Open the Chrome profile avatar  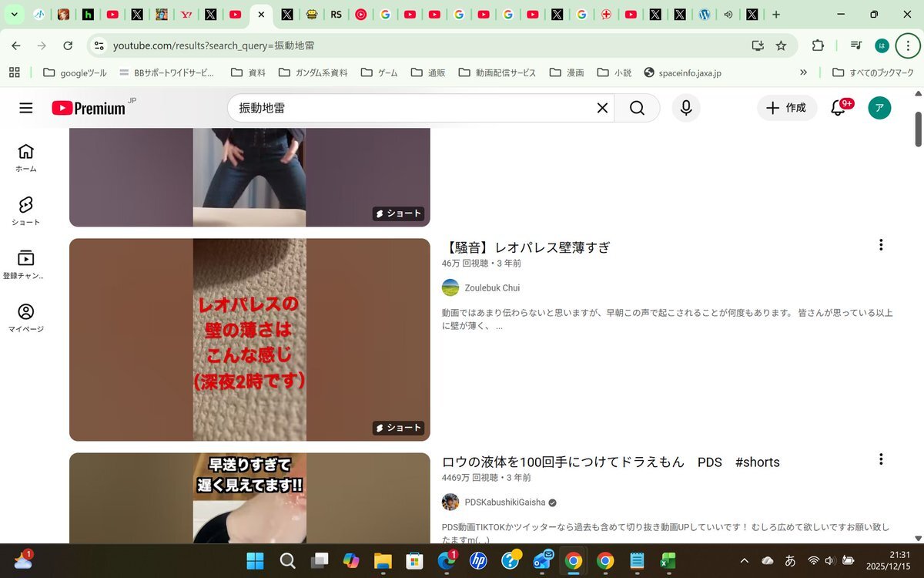coord(882,45)
